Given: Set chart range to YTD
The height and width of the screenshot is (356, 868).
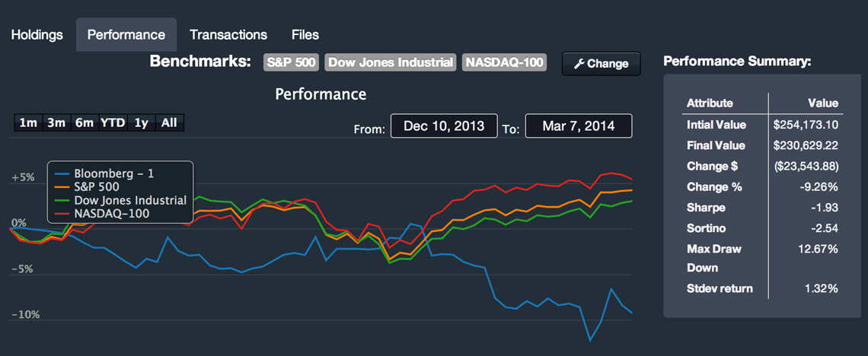Looking at the screenshot, I should [113, 123].
